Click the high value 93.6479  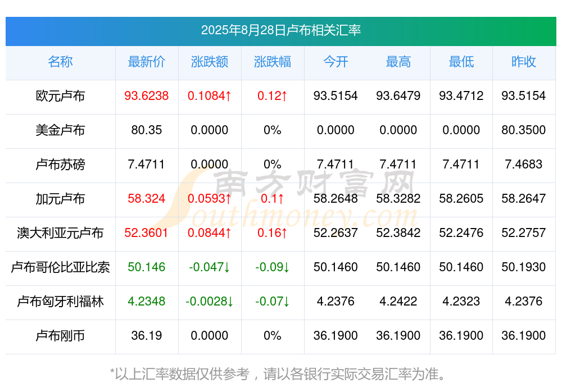398,96
